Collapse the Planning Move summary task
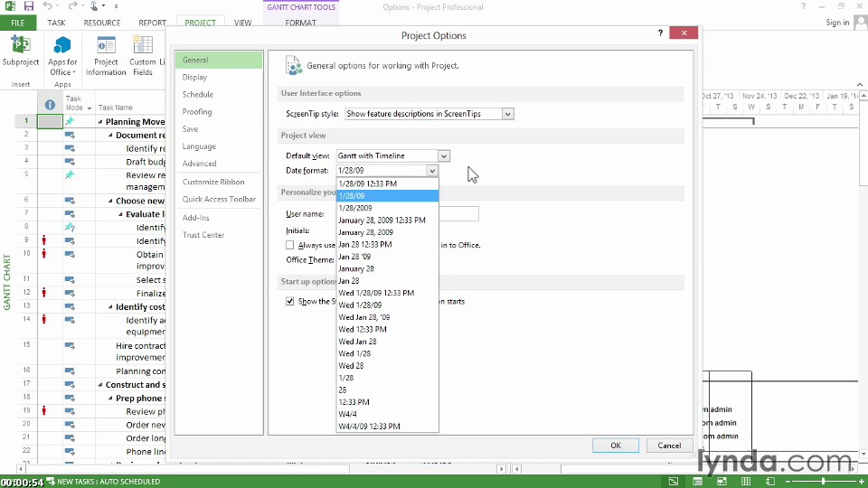This screenshot has width=868, height=488. [x=100, y=122]
